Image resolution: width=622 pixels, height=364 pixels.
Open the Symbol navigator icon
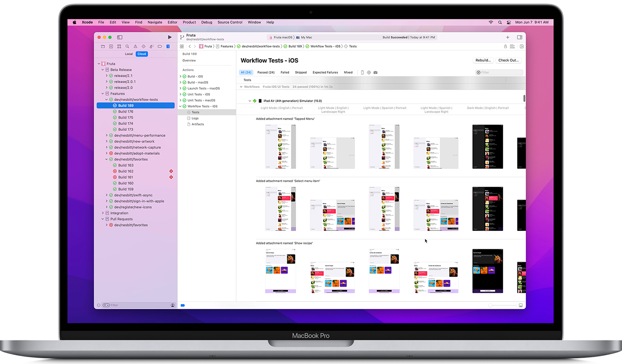coord(119,46)
